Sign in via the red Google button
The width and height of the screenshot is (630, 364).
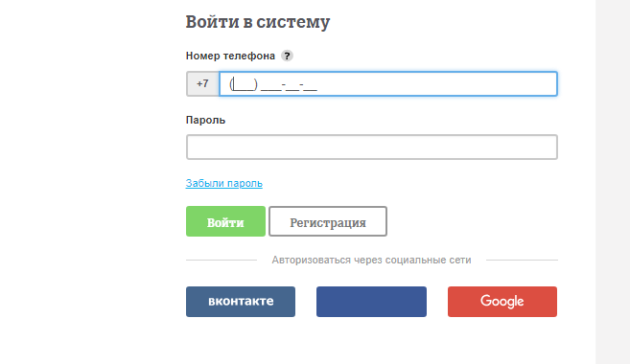click(502, 302)
